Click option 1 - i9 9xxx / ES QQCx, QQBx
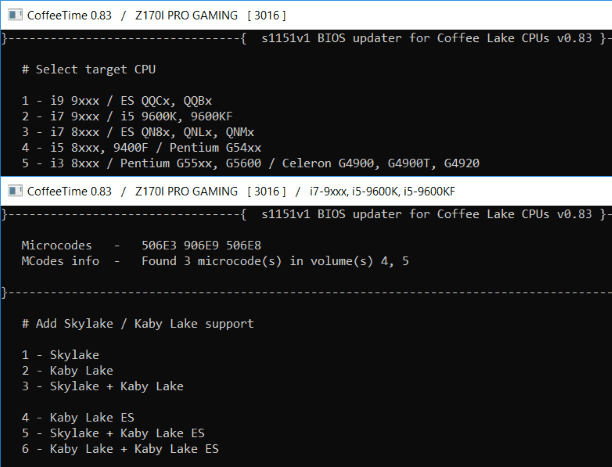The image size is (612, 467). [117, 101]
